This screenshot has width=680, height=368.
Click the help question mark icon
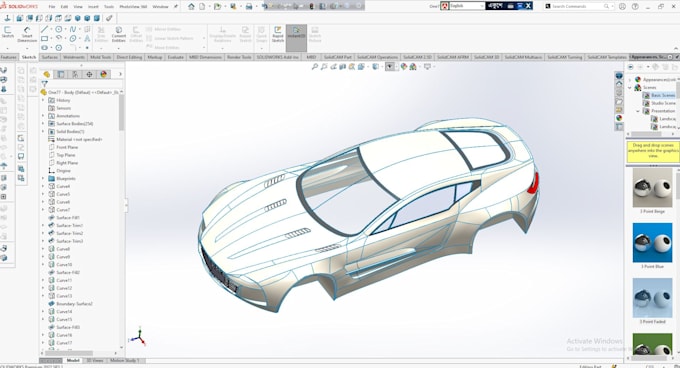[635, 6]
